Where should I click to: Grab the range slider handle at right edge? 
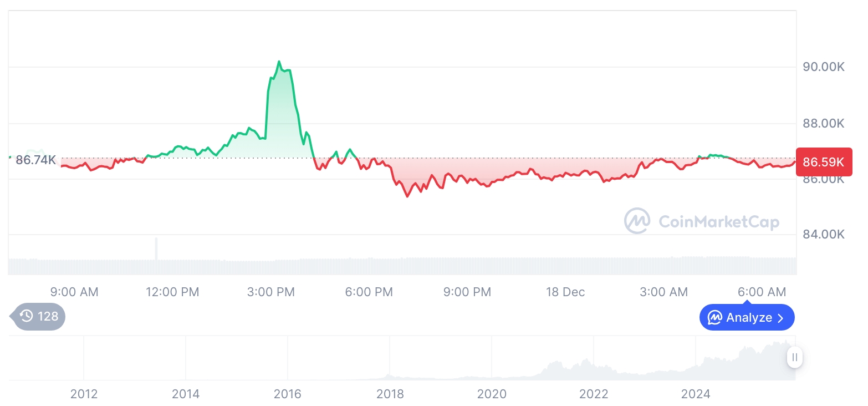pos(795,357)
